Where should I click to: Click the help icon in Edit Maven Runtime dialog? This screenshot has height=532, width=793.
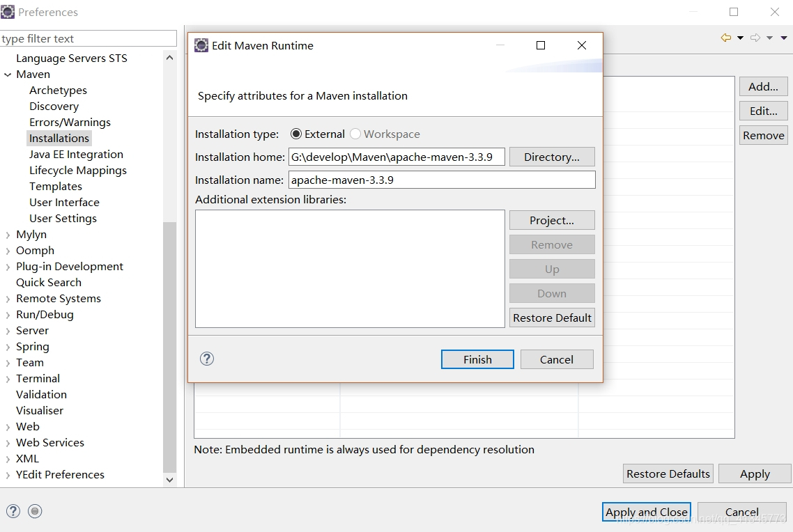[x=207, y=359]
